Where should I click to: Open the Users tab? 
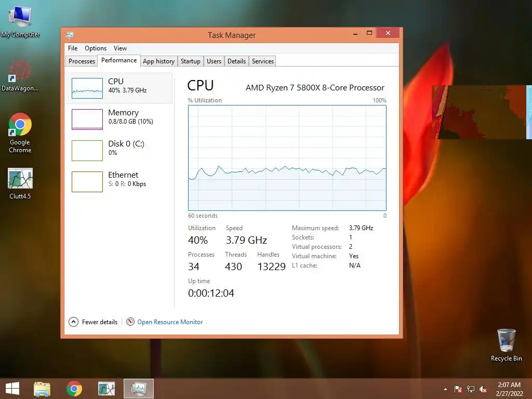[214, 61]
